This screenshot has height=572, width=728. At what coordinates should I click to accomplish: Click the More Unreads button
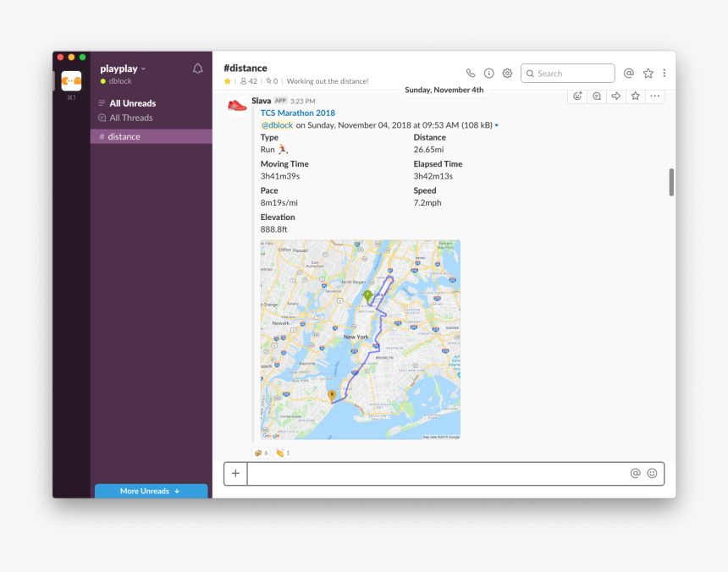coord(152,491)
